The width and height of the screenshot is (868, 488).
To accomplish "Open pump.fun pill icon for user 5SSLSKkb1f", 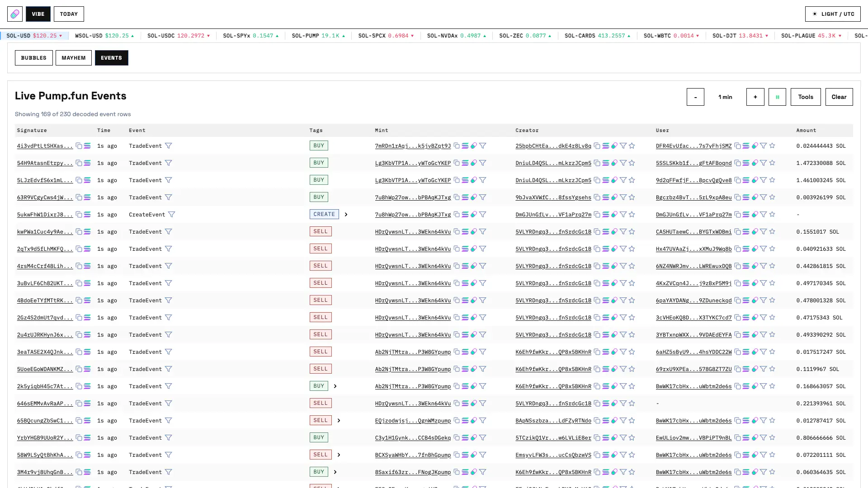I will click(755, 163).
